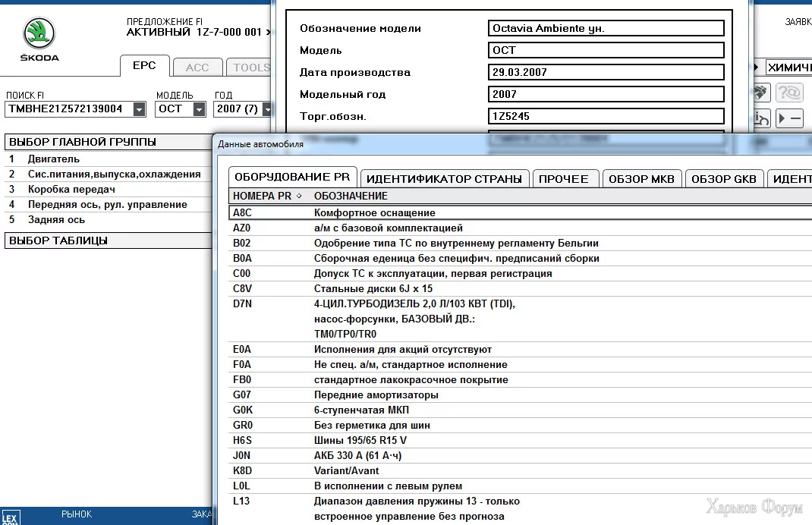Select the ОБЗОР МКВ tab
Screen dimensions: 812x525
click(641, 179)
